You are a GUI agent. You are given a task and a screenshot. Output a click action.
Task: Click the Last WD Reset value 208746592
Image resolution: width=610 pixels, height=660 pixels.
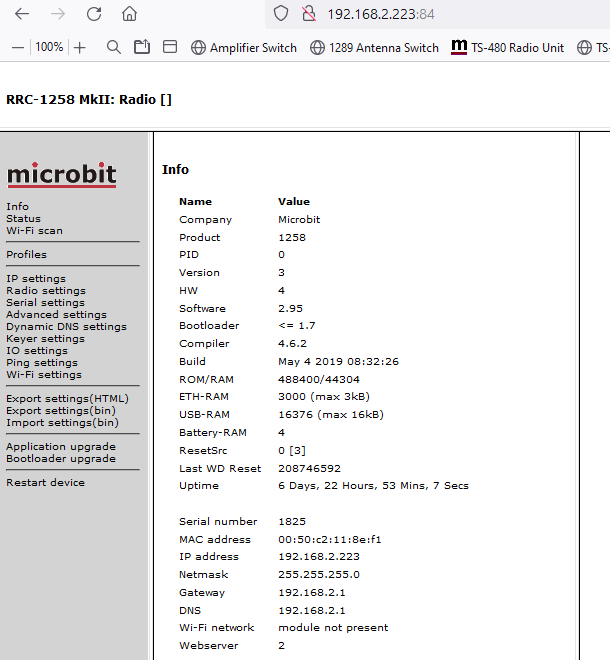tap(309, 468)
